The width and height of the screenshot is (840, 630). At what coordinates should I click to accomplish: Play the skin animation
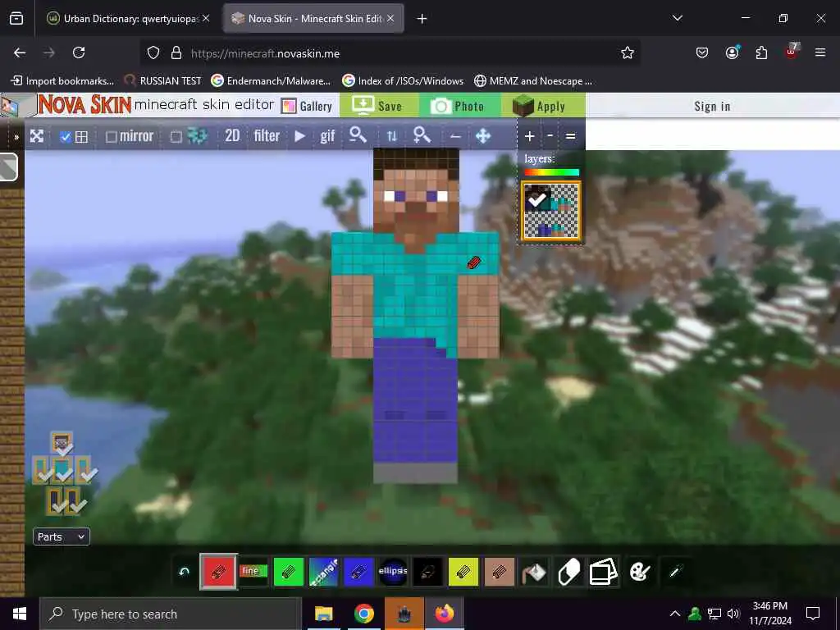[300, 137]
